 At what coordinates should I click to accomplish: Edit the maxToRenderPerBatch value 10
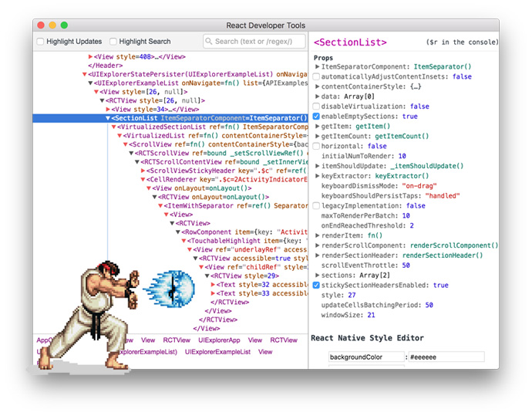tap(406, 215)
